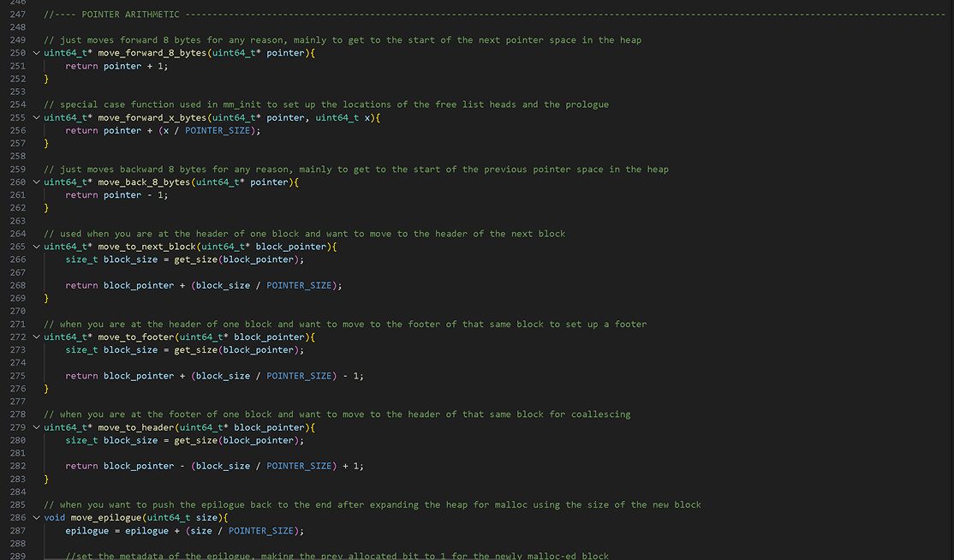Collapse the move_forward_x_bytes function fold arrow
Screen dimensions: 954x560
tap(36, 117)
